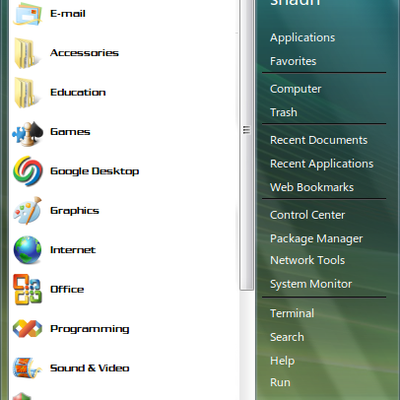400x400 pixels.
Task: Open Network Tools
Action: click(307, 260)
